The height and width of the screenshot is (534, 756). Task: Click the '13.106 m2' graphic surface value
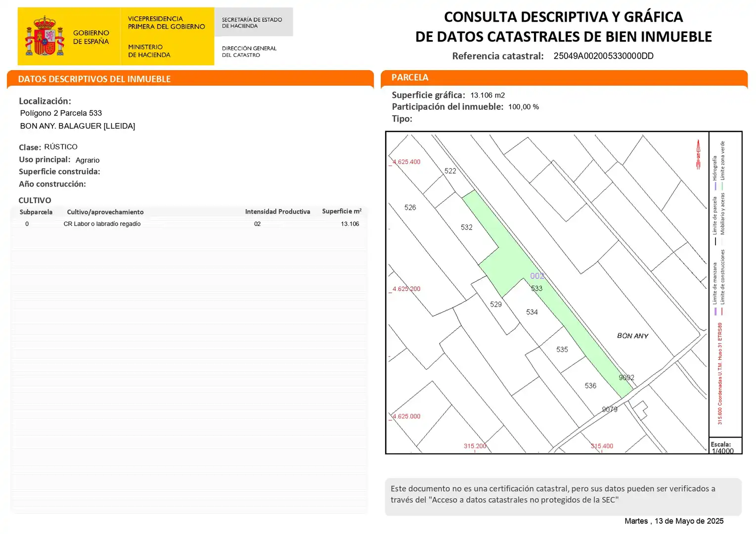pos(488,95)
